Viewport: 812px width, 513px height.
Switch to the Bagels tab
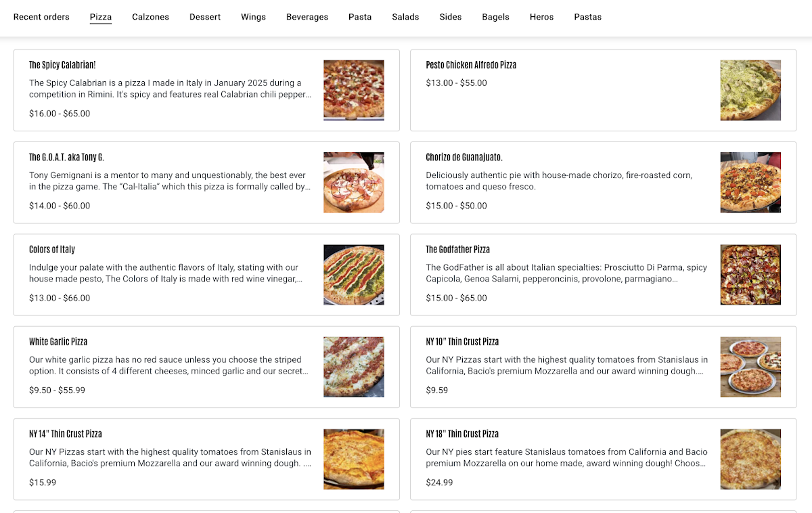click(x=495, y=17)
